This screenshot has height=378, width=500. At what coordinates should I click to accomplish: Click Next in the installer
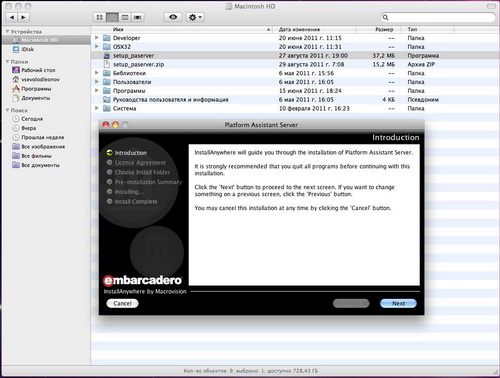[398, 303]
